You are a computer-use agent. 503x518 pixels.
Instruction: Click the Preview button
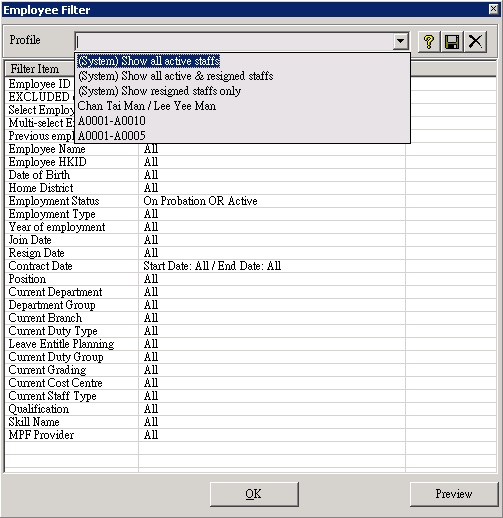point(454,494)
